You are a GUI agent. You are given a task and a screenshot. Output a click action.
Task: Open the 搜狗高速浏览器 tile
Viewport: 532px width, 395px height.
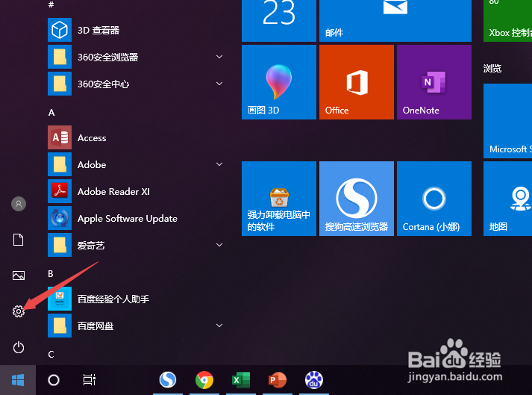click(x=357, y=199)
